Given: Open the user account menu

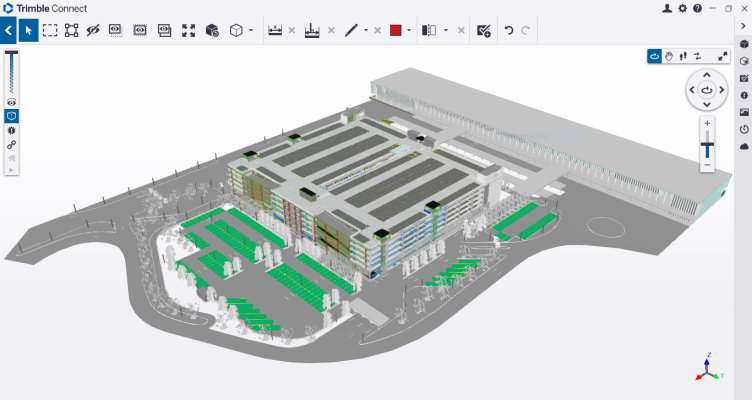Looking at the screenshot, I should (x=667, y=8).
